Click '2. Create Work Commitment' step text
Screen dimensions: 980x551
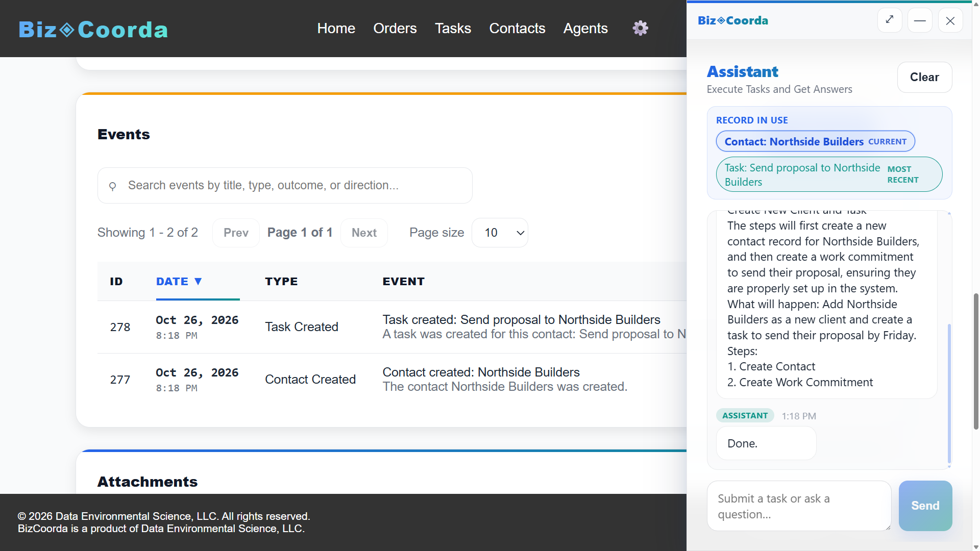800,382
